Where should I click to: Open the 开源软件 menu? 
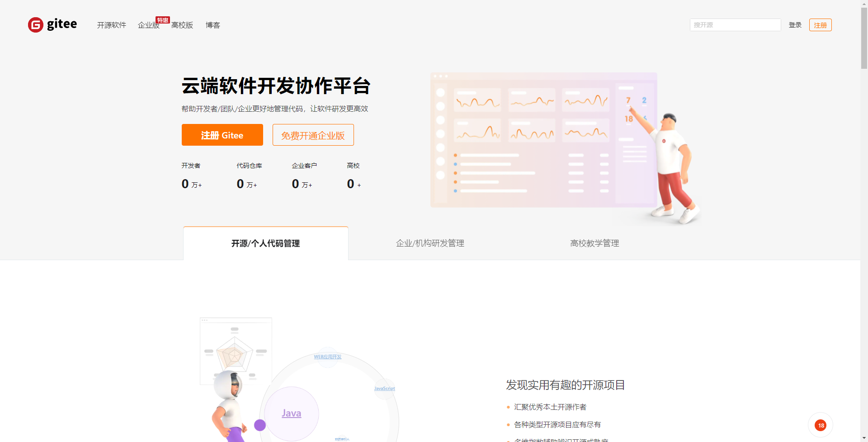[111, 25]
